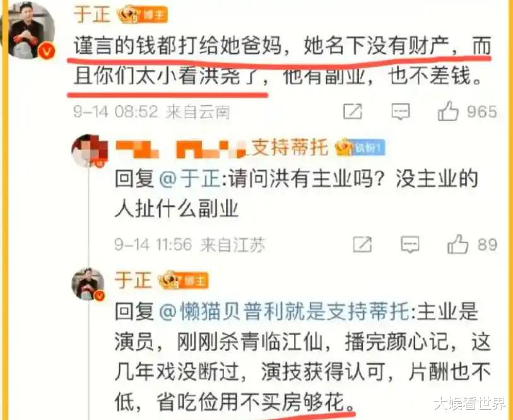Share the 9-14 11:56 reply
This screenshot has width=513, height=420.
tap(362, 244)
